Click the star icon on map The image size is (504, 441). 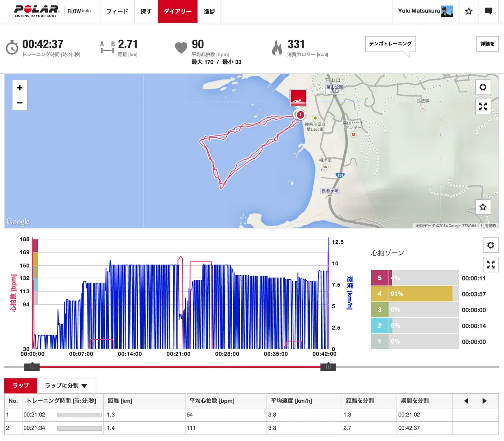pos(483,207)
